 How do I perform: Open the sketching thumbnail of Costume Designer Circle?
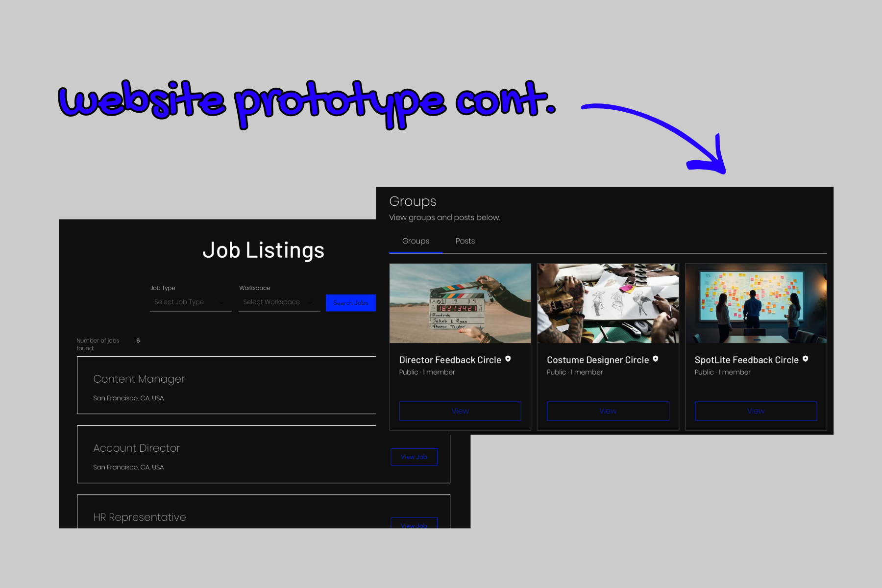click(608, 304)
